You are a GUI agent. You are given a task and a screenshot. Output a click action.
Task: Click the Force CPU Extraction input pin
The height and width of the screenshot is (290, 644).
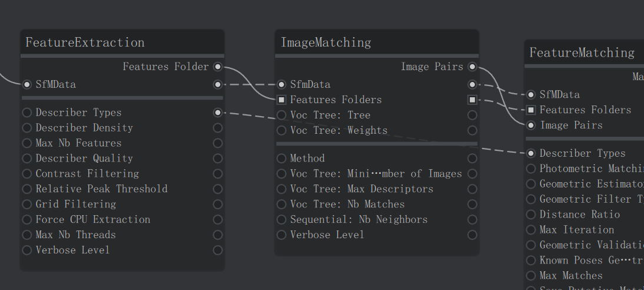[26, 219]
